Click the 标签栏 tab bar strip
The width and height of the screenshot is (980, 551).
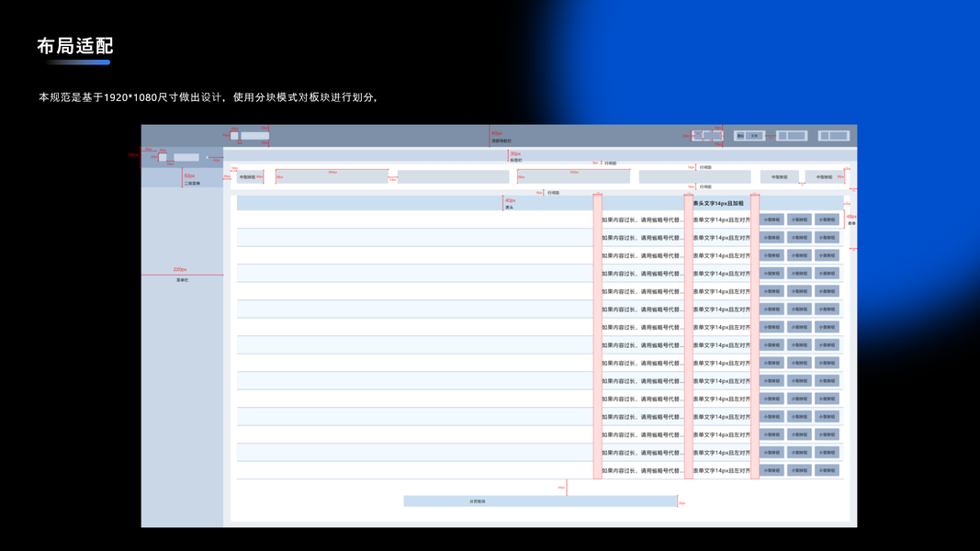[x=540, y=156]
